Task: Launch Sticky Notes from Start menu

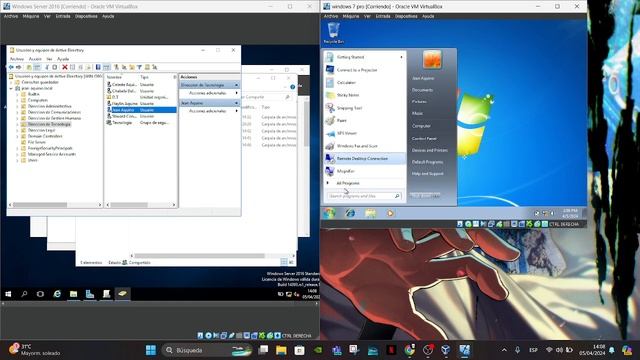Action: pos(364,95)
